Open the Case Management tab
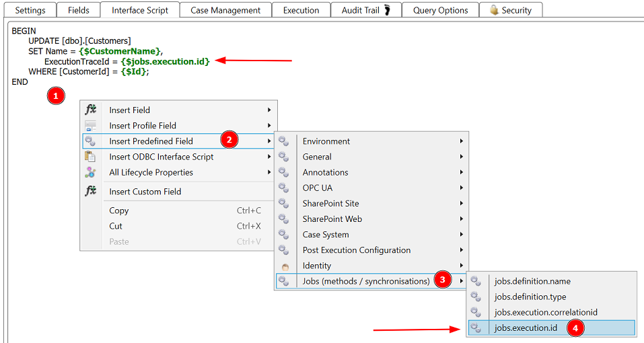 coord(225,10)
